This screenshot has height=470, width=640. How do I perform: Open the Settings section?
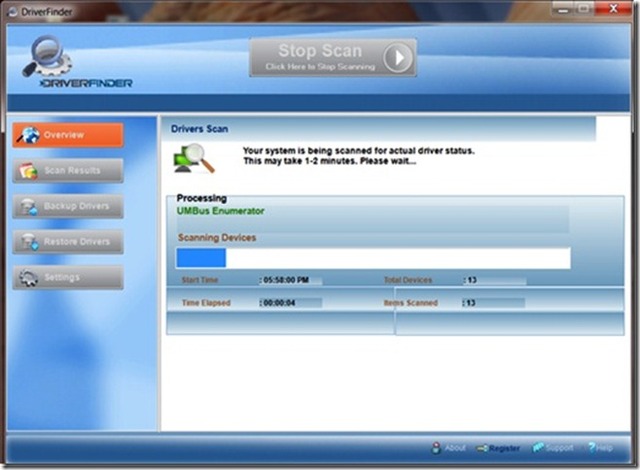click(68, 277)
